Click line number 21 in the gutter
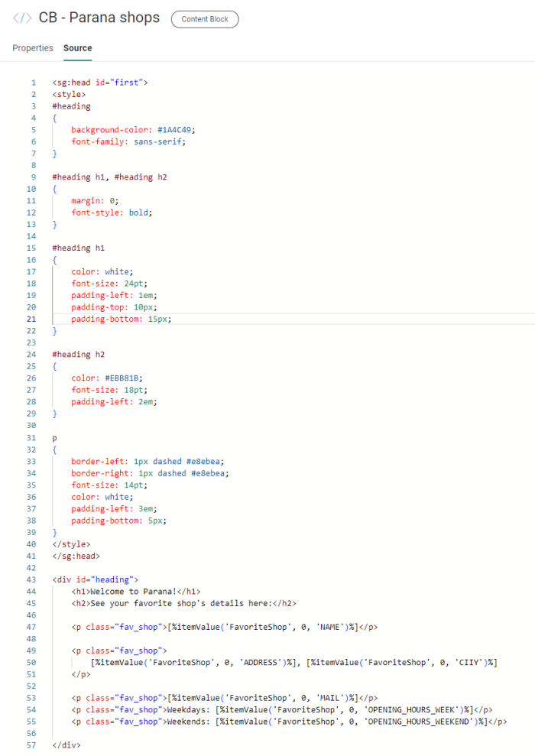 click(x=31, y=319)
